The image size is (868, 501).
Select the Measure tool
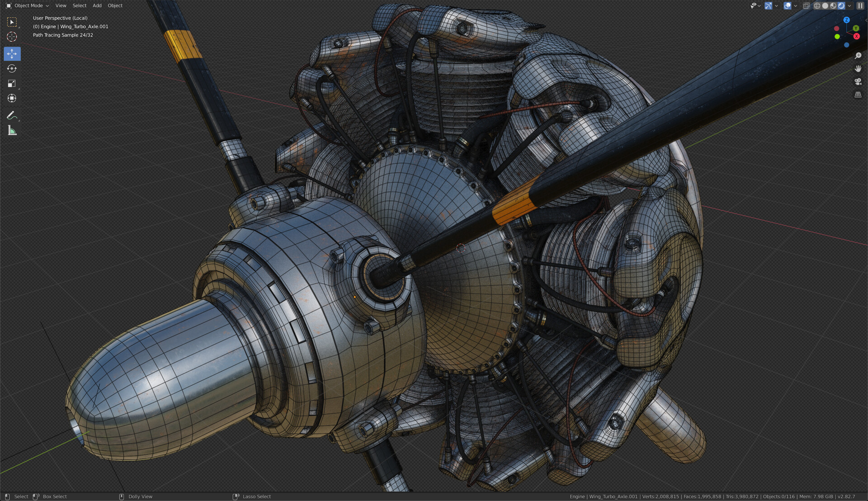coord(12,131)
